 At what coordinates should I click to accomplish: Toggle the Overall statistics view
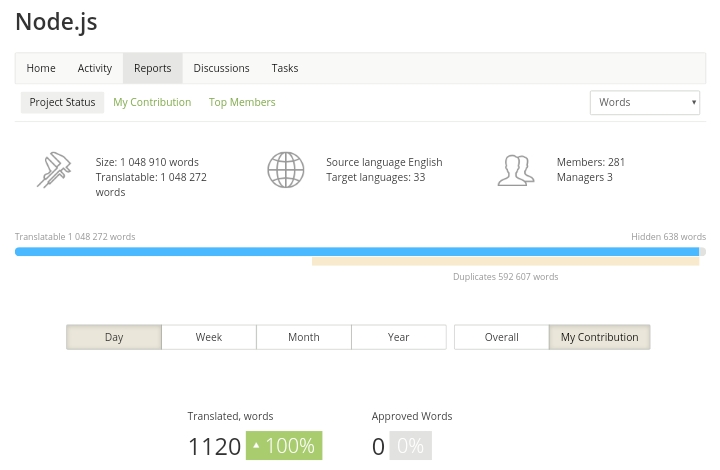point(501,337)
